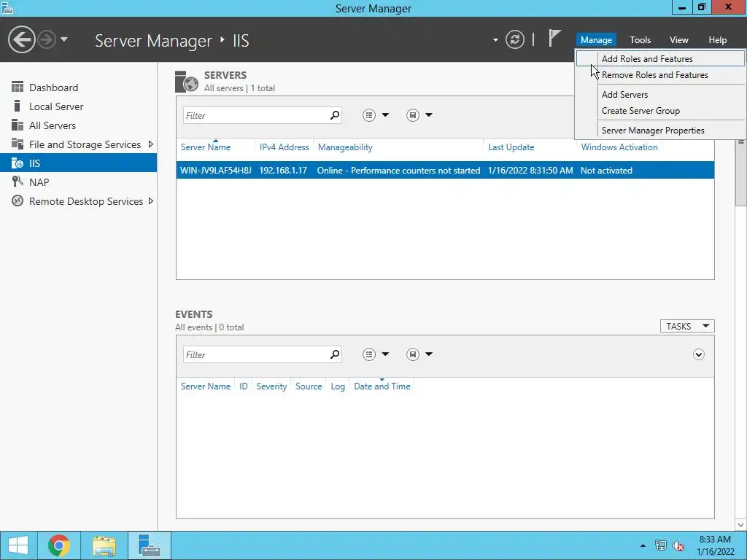The width and height of the screenshot is (747, 560).
Task: Launch Google Chrome from taskbar
Action: pyautogui.click(x=59, y=545)
